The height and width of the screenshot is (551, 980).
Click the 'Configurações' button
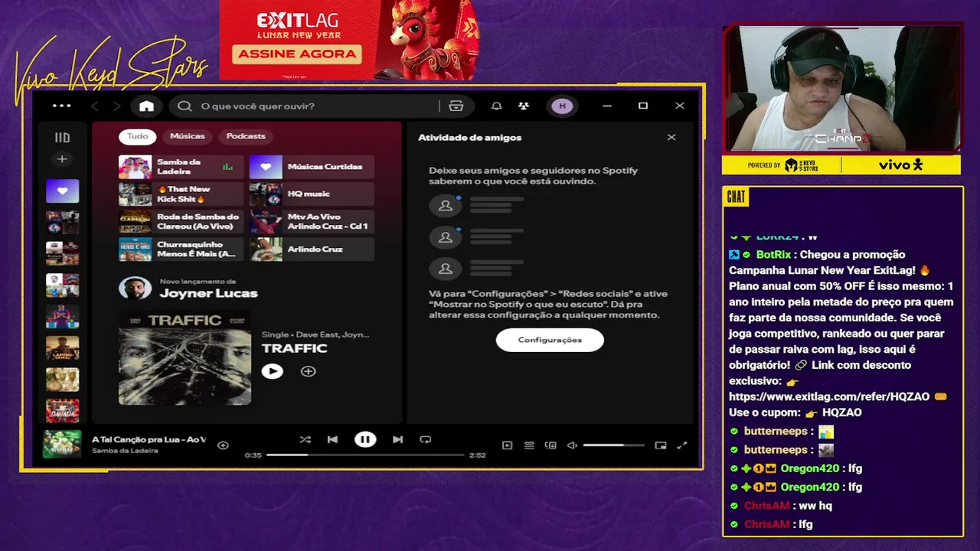point(550,340)
